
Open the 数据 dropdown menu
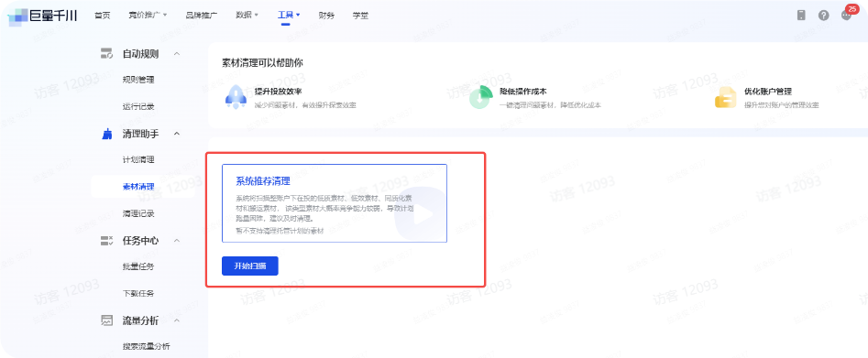point(247,16)
